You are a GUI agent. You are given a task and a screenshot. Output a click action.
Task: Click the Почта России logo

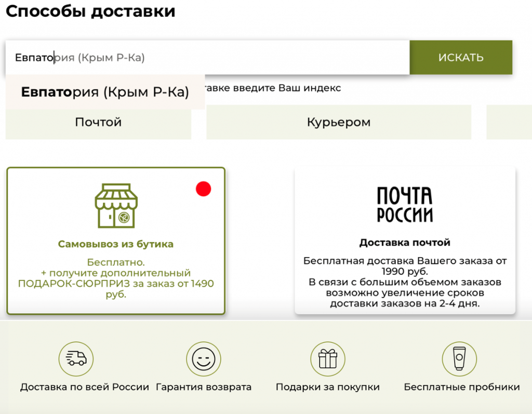(x=404, y=205)
